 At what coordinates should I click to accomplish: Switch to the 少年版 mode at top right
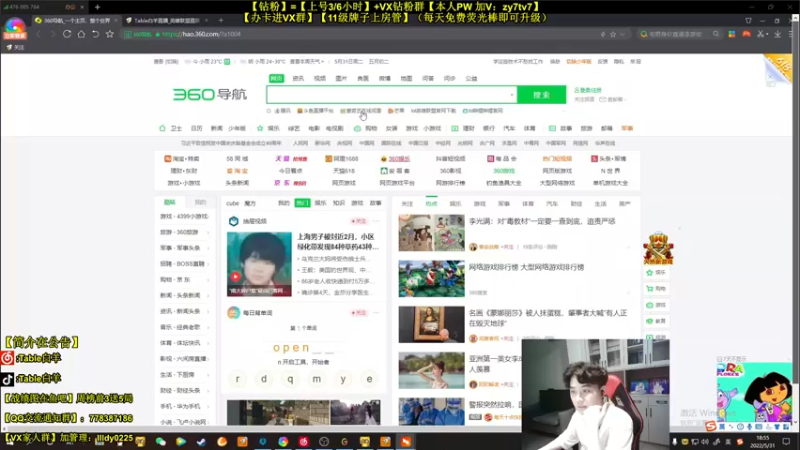tap(579, 61)
